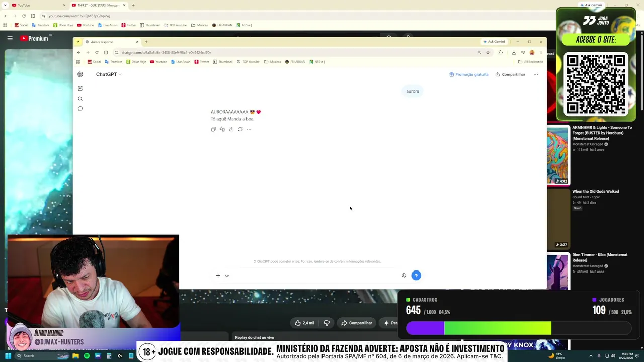Add an attachment with the plus icon

pyautogui.click(x=218, y=275)
